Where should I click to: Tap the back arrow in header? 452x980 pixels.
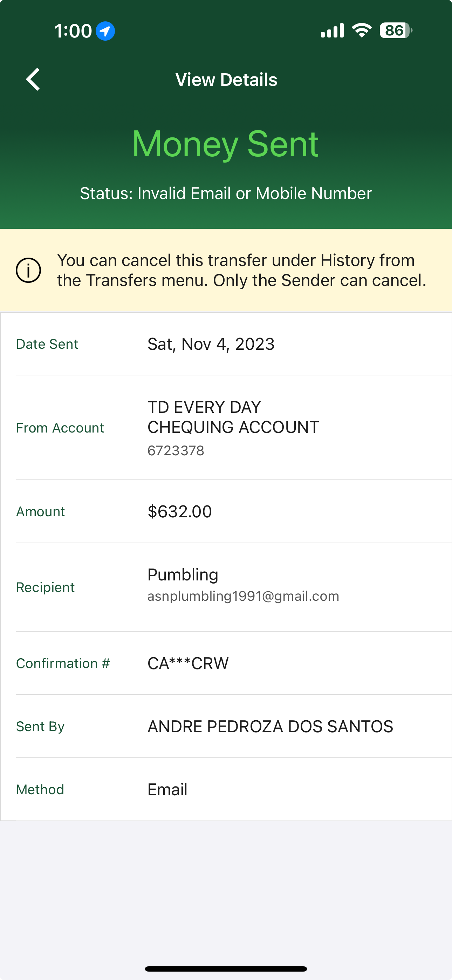coord(33,80)
